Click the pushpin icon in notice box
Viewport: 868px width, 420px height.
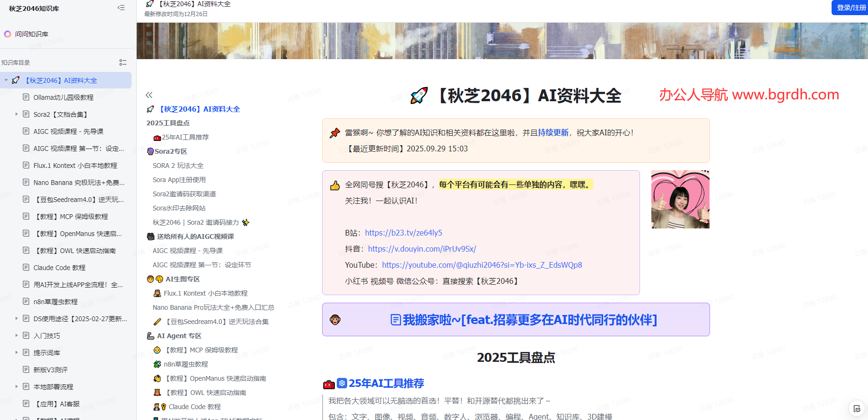click(335, 133)
